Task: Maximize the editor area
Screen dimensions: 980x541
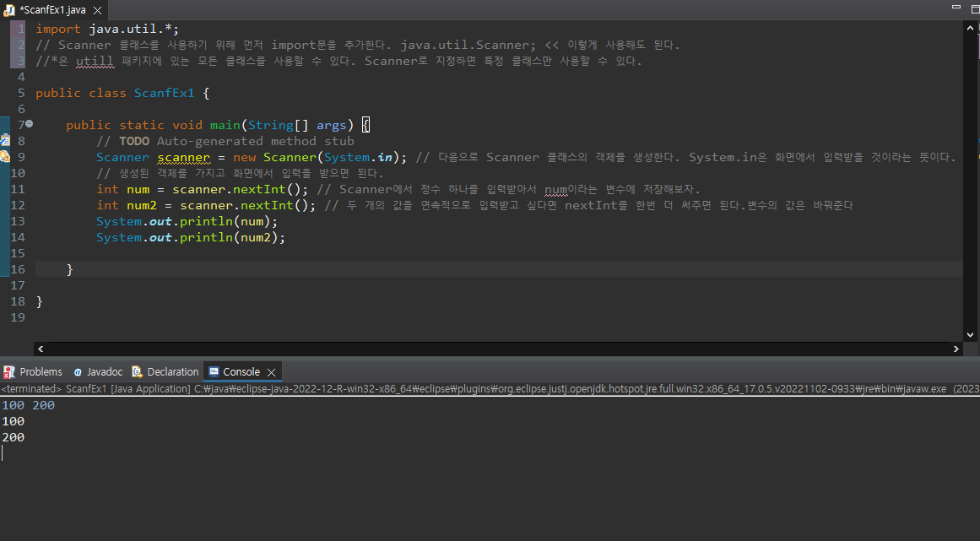Action: click(975, 8)
